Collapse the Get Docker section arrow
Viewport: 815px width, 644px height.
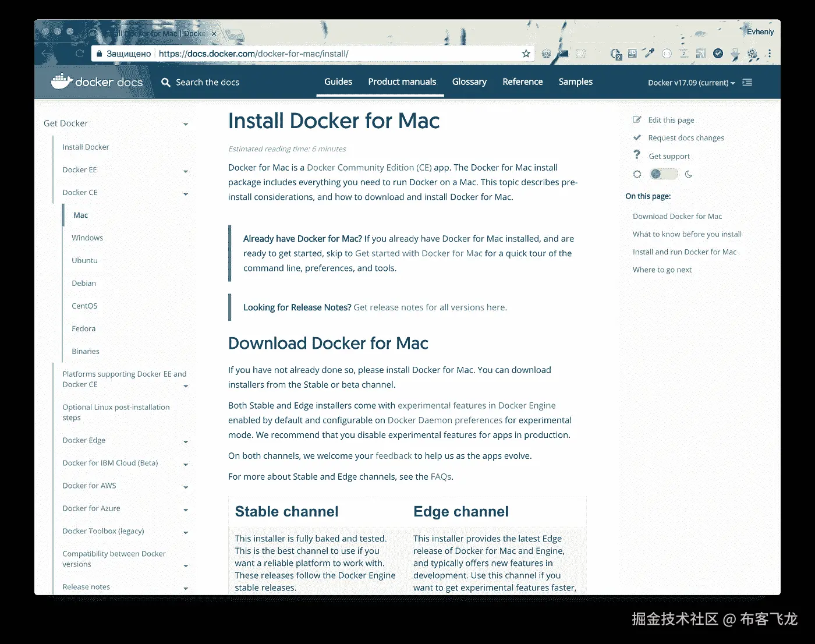click(186, 124)
